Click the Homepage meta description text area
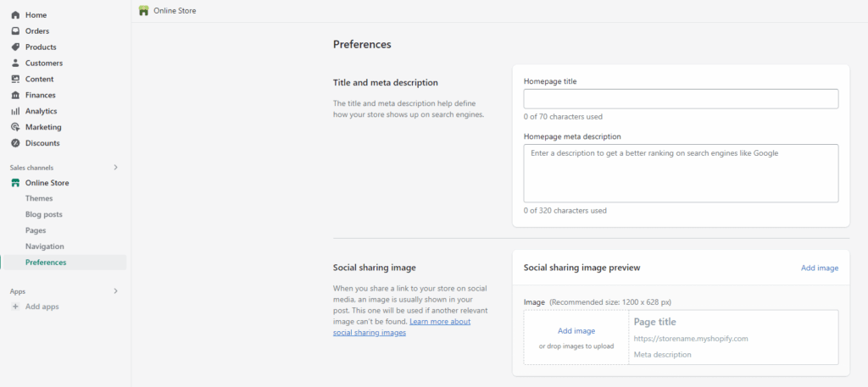Screen dimensions: 868x387 [681, 174]
